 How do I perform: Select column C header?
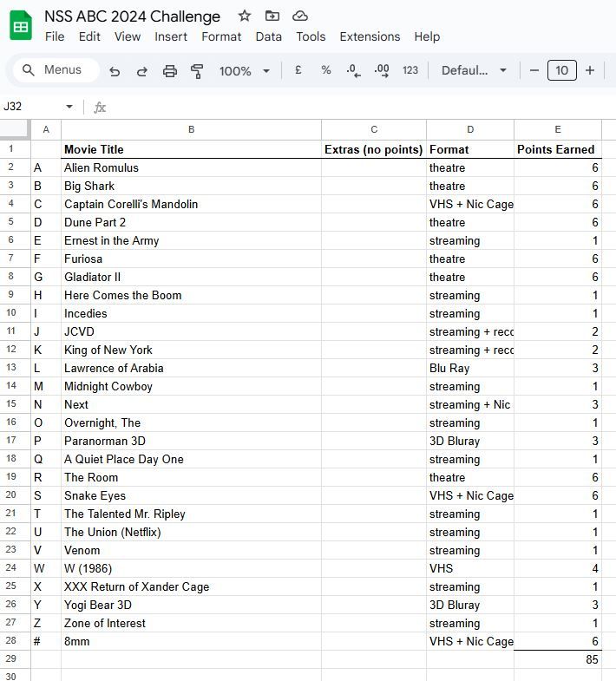(x=374, y=129)
